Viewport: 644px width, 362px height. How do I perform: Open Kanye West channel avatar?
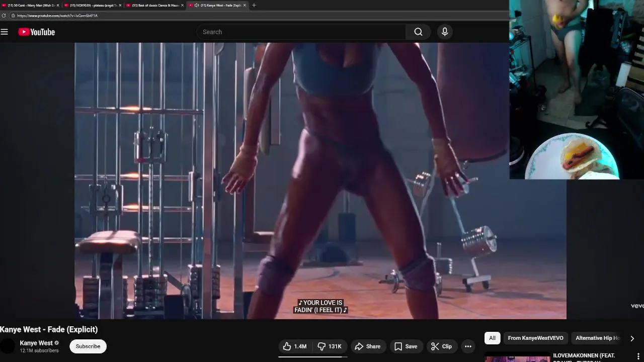pos(8,346)
